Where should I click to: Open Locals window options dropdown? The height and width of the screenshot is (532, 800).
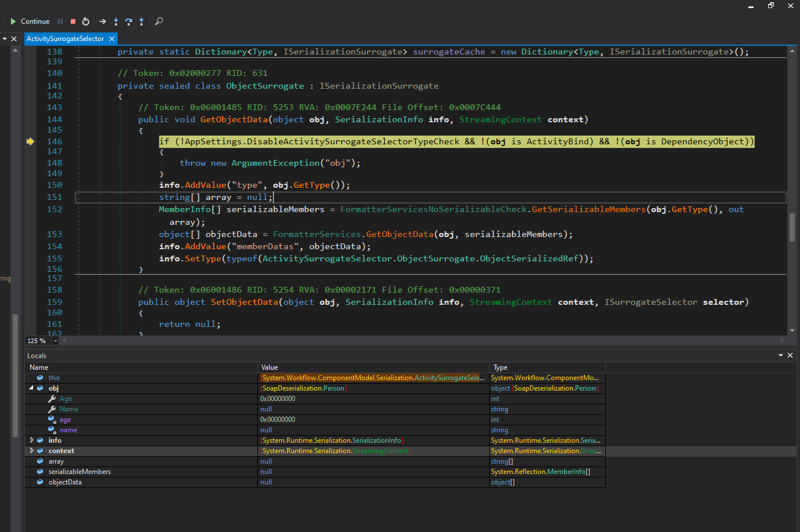tap(781, 355)
